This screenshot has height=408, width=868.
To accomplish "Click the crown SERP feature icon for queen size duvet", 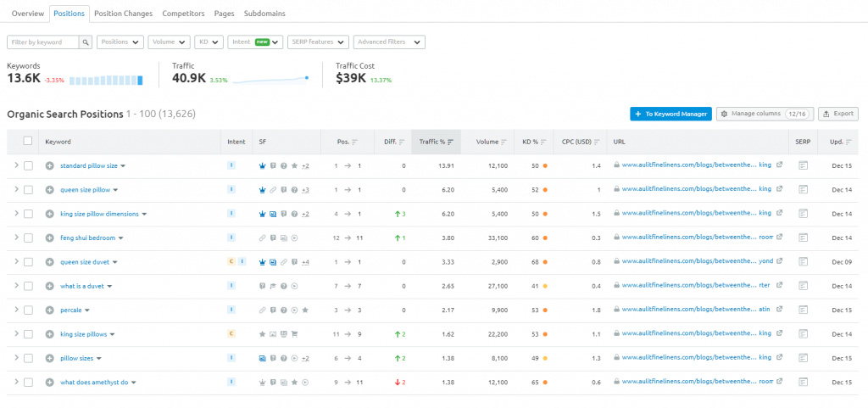I will tap(263, 262).
